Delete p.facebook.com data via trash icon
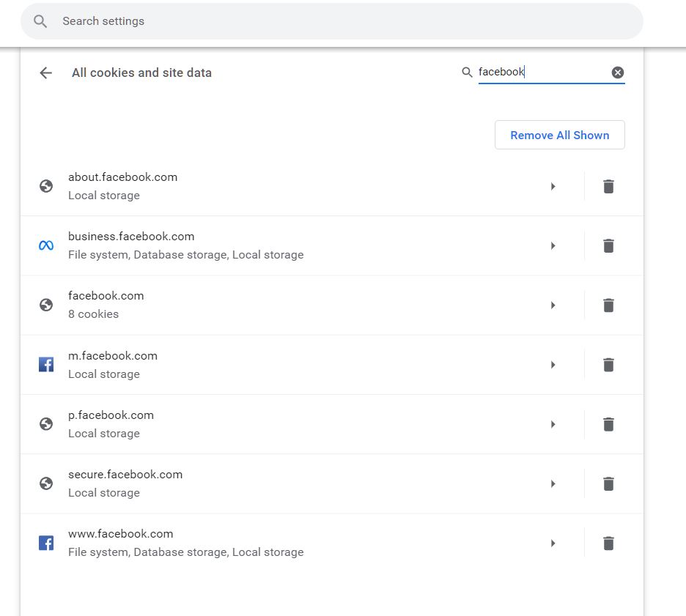 pos(608,424)
